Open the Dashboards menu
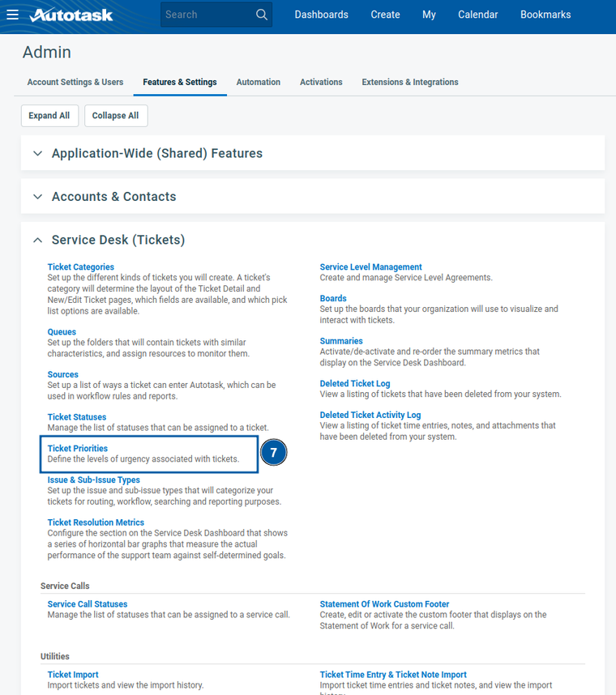 321,15
